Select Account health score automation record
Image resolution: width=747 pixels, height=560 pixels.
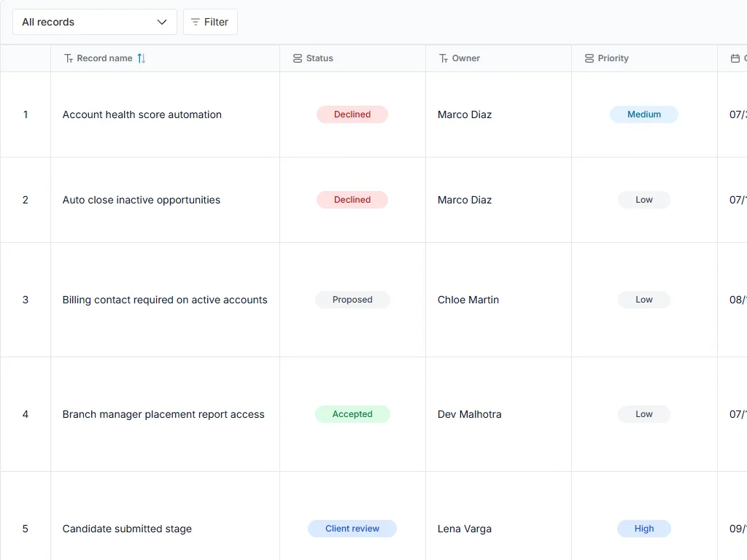pos(142,114)
